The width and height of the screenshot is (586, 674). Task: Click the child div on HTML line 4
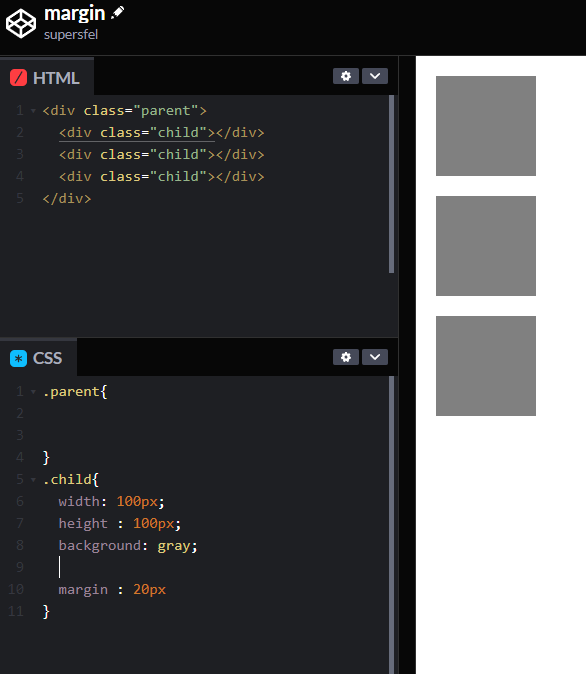[162, 176]
